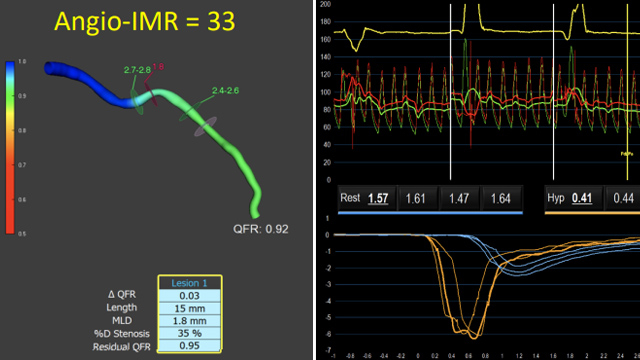Click the green 2.4-2.6 diameter marker label
The image size is (640, 360).
[x=225, y=91]
